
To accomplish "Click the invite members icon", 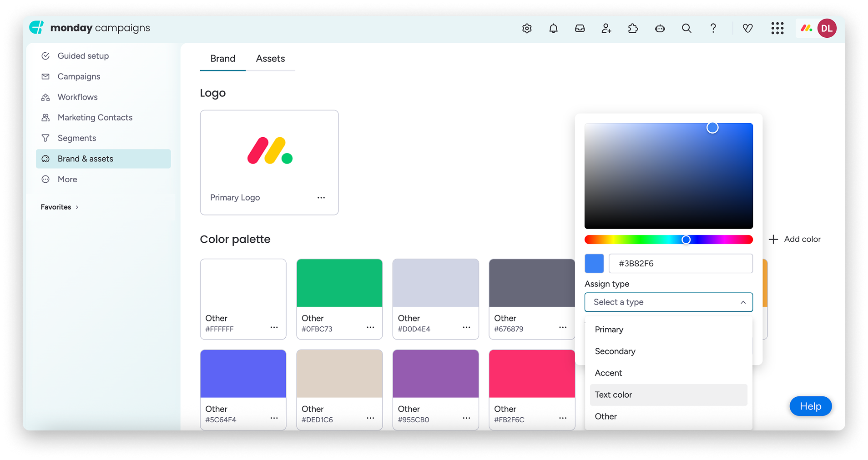I will (x=606, y=28).
